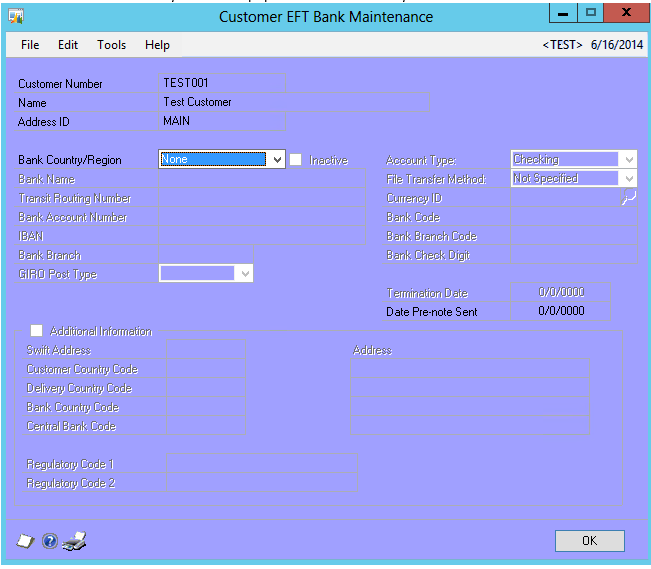The width and height of the screenshot is (651, 569).
Task: Maximize the Customer EFT Bank Maintenance window
Action: pyautogui.click(x=591, y=13)
